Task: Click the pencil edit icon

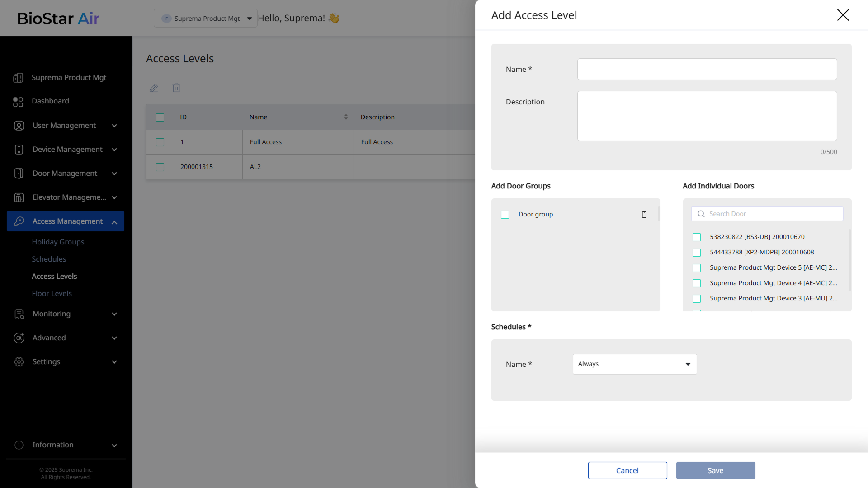Action: point(154,88)
